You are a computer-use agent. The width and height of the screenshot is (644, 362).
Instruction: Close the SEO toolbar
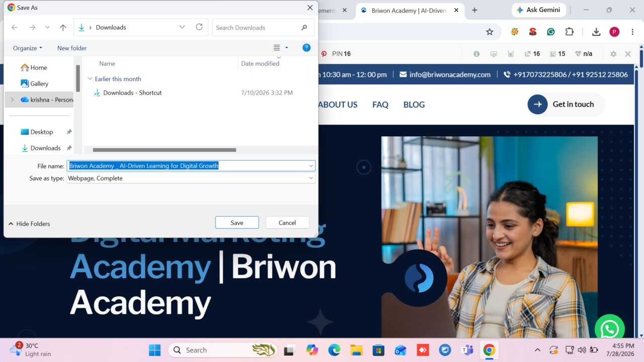(x=628, y=54)
